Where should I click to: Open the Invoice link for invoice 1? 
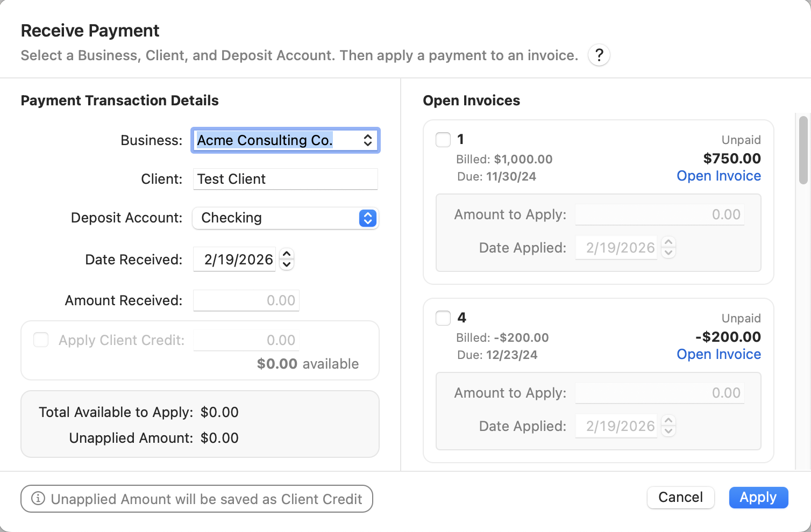click(x=718, y=176)
